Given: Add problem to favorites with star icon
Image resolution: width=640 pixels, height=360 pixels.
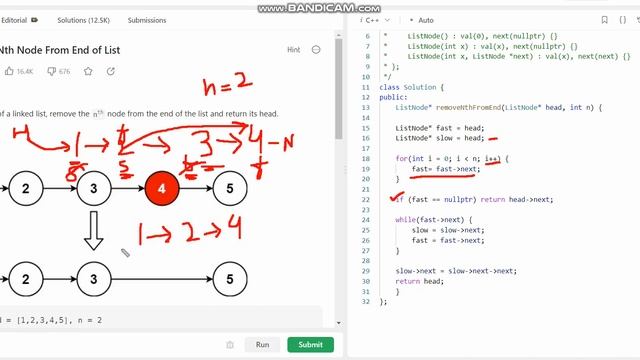Looking at the screenshot, I should pos(88,71).
